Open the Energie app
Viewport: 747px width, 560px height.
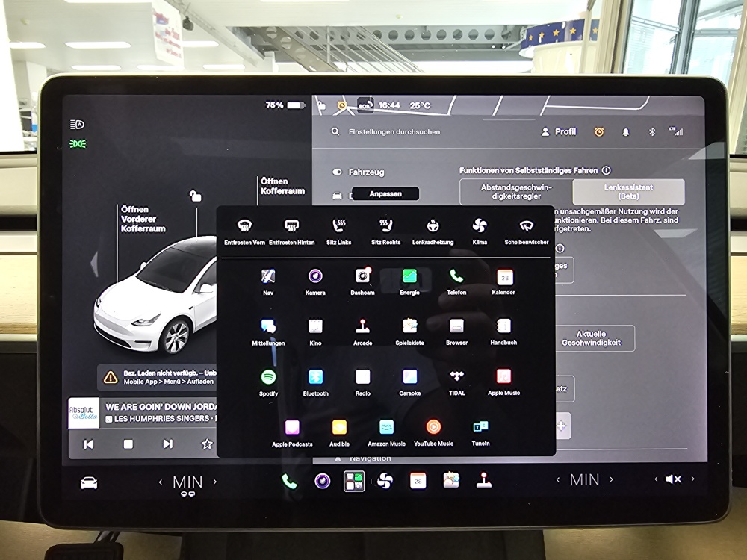click(409, 282)
